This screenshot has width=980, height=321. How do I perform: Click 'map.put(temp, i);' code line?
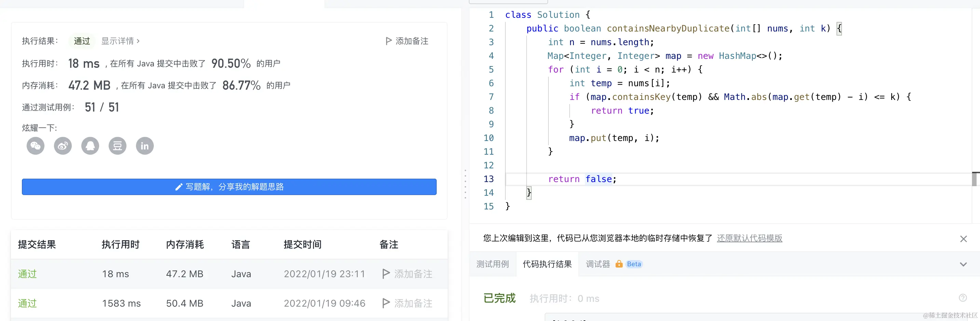614,138
